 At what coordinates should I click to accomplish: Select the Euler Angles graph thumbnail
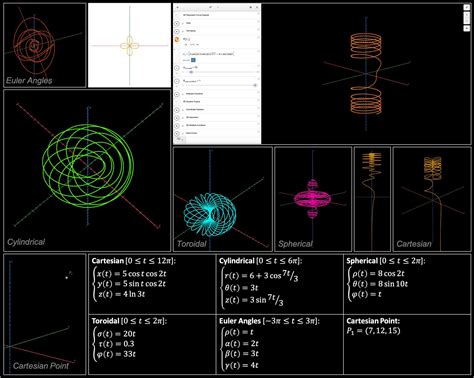(45, 45)
